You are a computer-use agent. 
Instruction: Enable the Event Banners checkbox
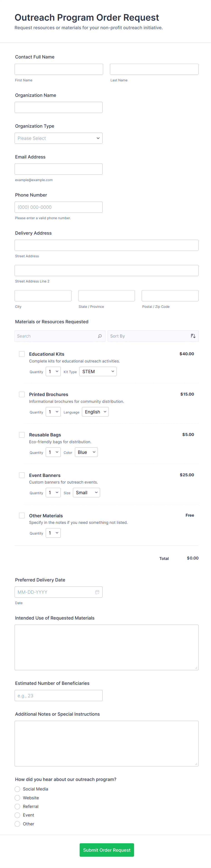[x=22, y=475]
